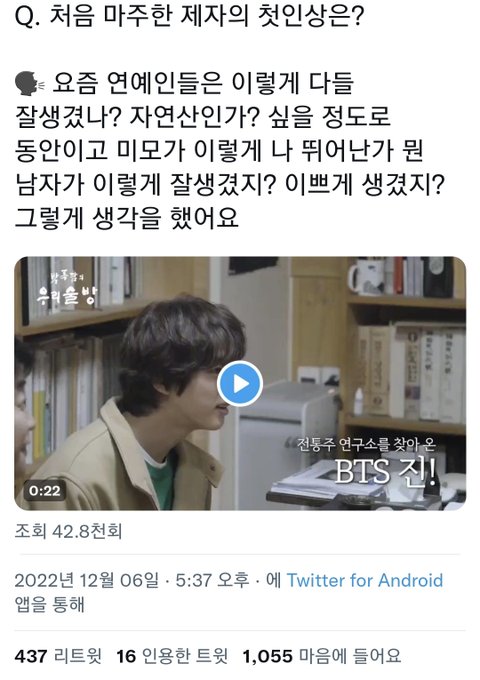Image resolution: width=480 pixels, height=680 pixels.
Task: Click the BTS 진! caption in video
Action: pos(385,472)
